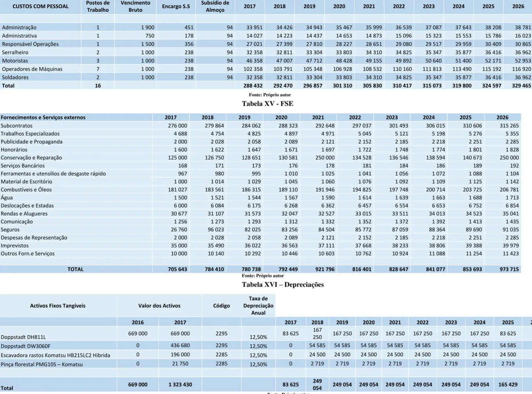Select the Seguros 2018 value 96 023
The height and width of the screenshot is (394, 532).
[x=216, y=230]
